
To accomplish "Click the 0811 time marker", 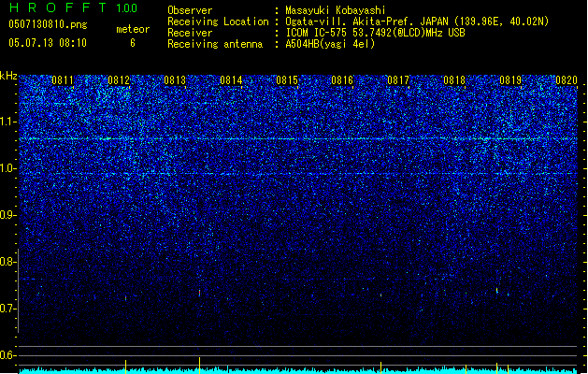I will [x=63, y=80].
